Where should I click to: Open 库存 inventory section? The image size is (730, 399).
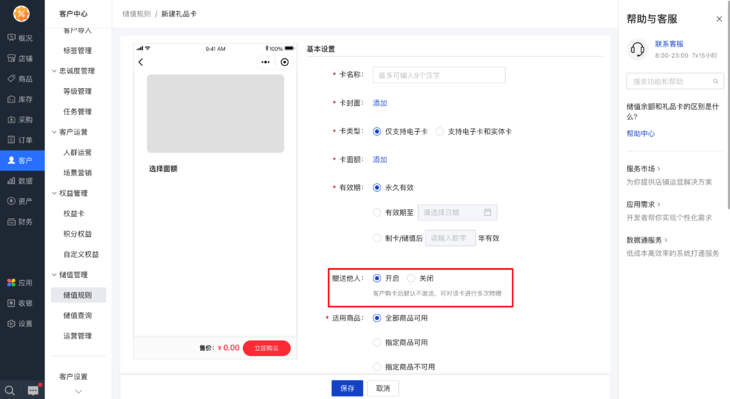coord(20,99)
